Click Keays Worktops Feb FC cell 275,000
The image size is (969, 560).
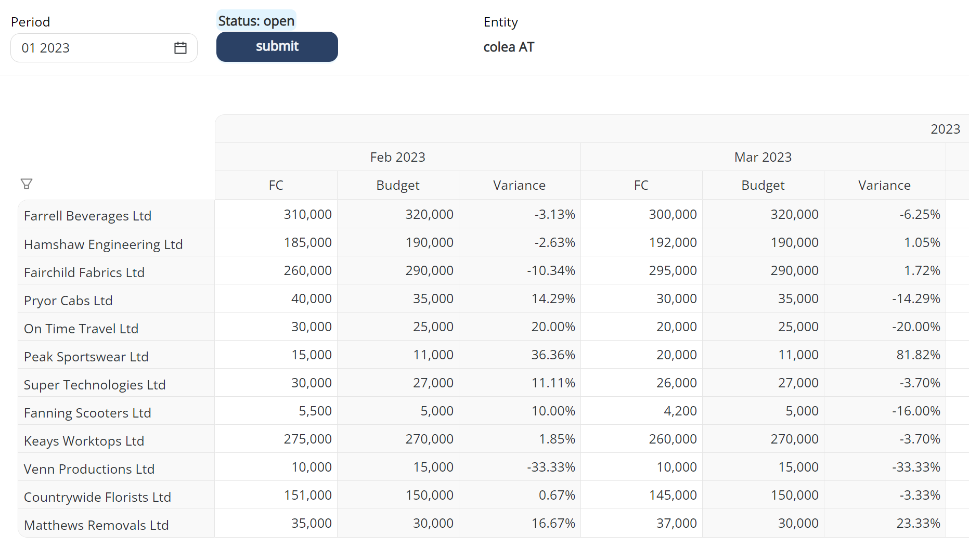pos(276,439)
